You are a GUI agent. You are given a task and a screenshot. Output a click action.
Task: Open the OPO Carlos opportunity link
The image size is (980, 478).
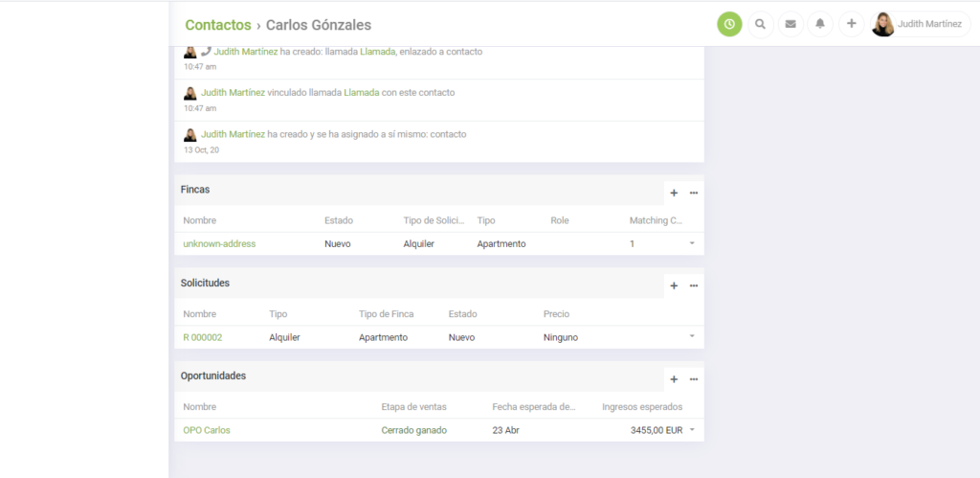pos(207,430)
